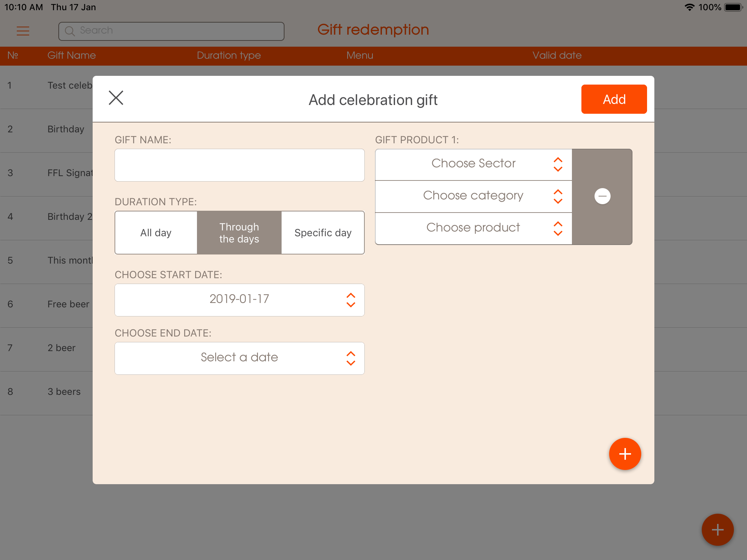Screen dimensions: 747x560
Task: Tap the Wi-Fi status icon
Action: coord(689,7)
